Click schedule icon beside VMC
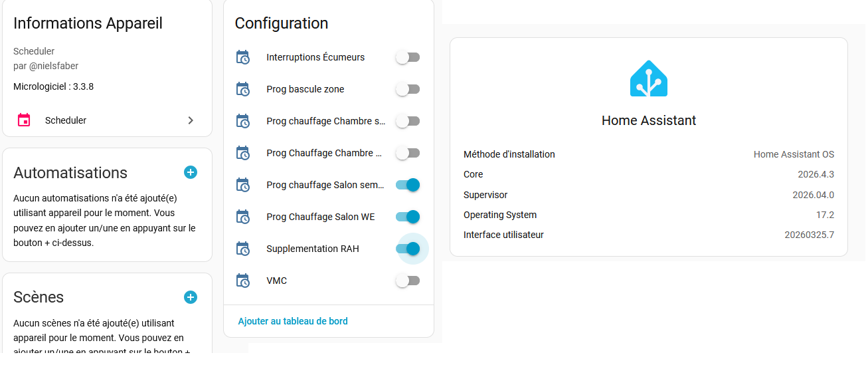This screenshot has height=369, width=868. (x=243, y=281)
